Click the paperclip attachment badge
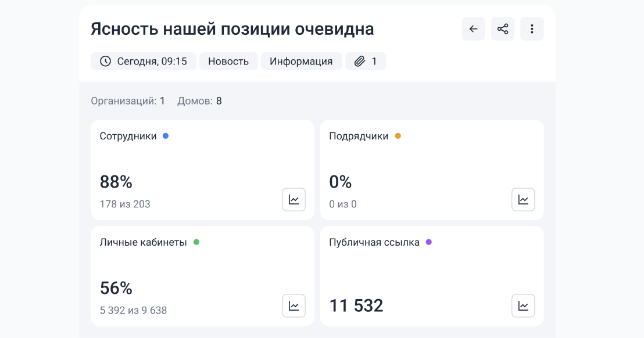644x338 pixels. click(366, 61)
